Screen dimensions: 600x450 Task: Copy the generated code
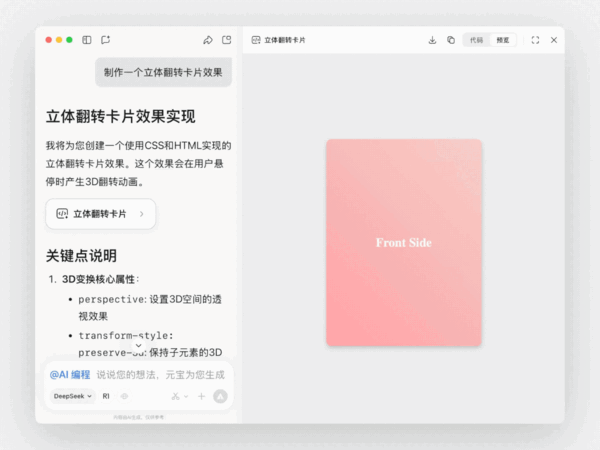coord(450,40)
